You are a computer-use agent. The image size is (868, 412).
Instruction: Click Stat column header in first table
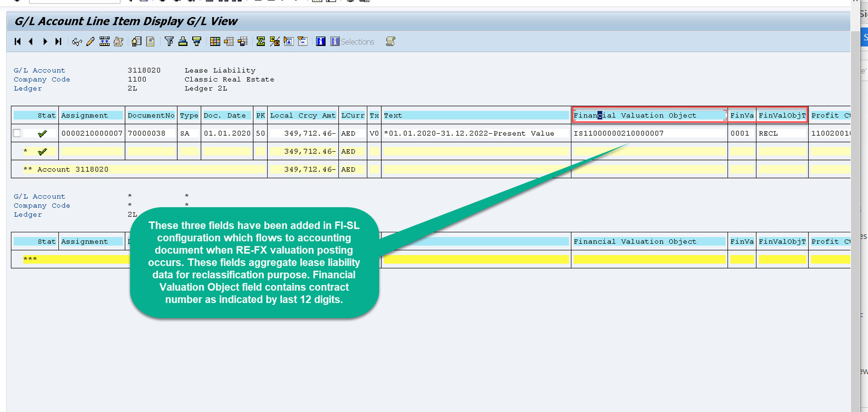point(35,116)
